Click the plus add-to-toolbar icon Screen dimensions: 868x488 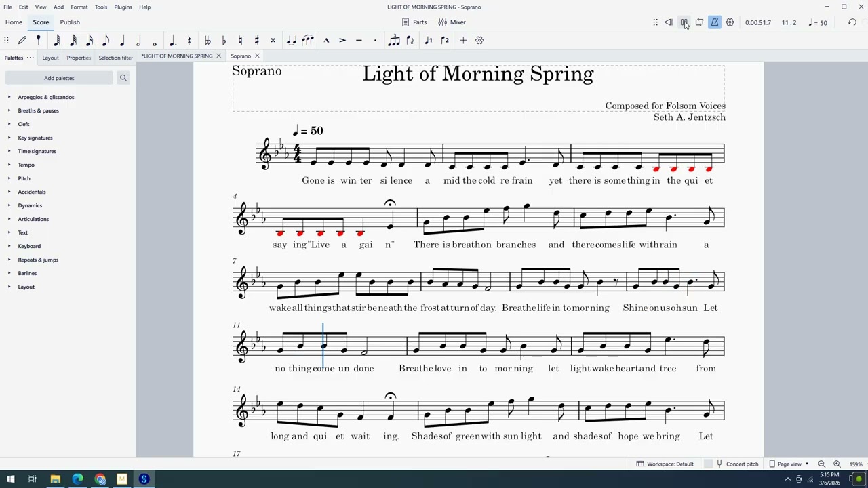coord(463,41)
